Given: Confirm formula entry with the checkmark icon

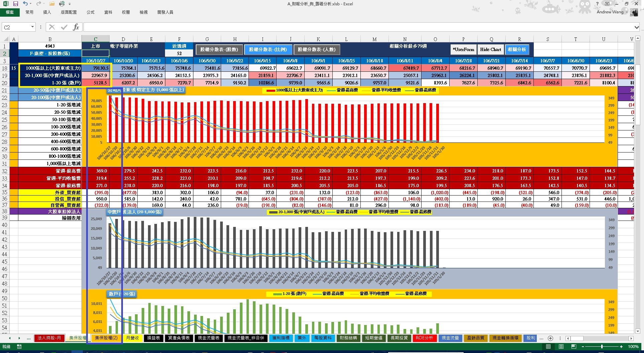Looking at the screenshot, I should coord(64,27).
